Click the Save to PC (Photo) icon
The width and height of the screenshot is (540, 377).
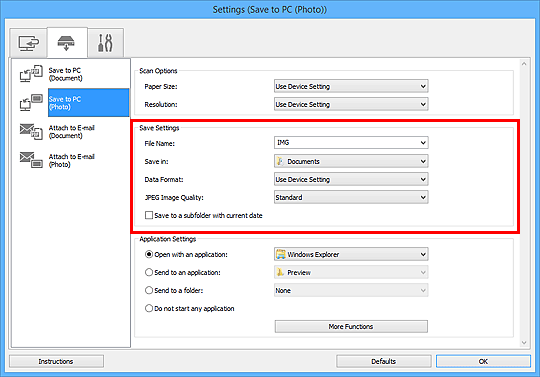coord(31,103)
